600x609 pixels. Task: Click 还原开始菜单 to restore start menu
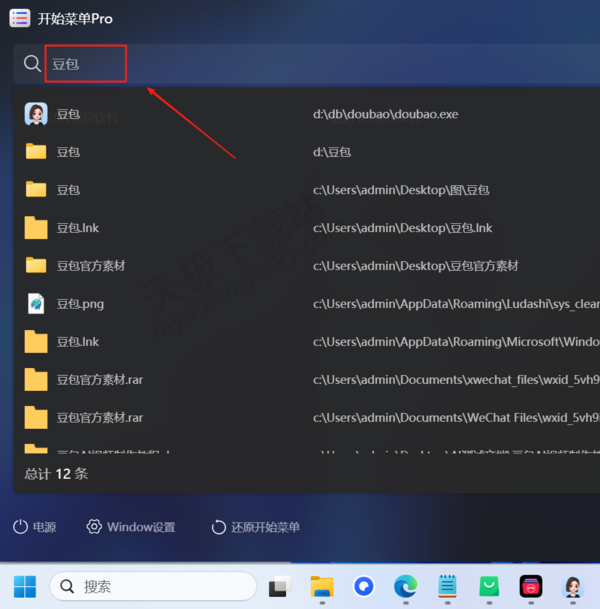pyautogui.click(x=256, y=527)
